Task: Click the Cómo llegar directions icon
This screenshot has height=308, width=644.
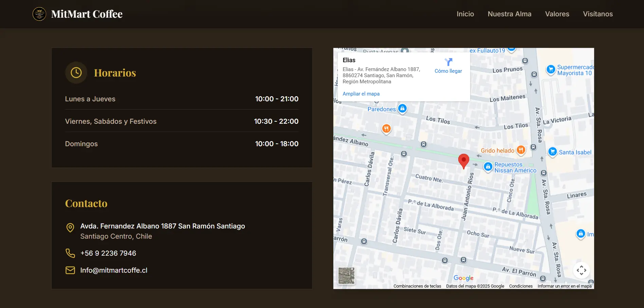Action: click(x=448, y=62)
